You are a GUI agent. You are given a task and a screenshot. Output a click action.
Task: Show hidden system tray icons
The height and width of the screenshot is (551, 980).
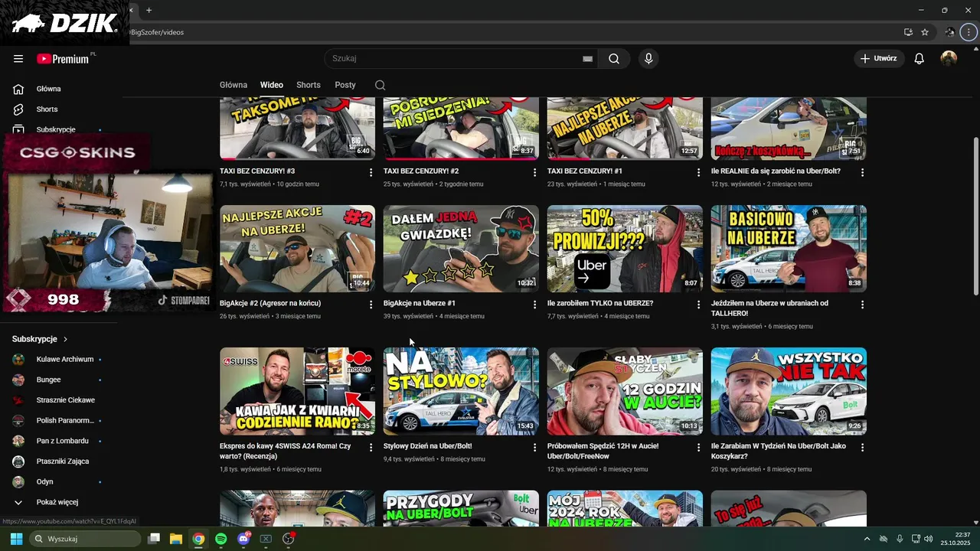[x=867, y=539]
